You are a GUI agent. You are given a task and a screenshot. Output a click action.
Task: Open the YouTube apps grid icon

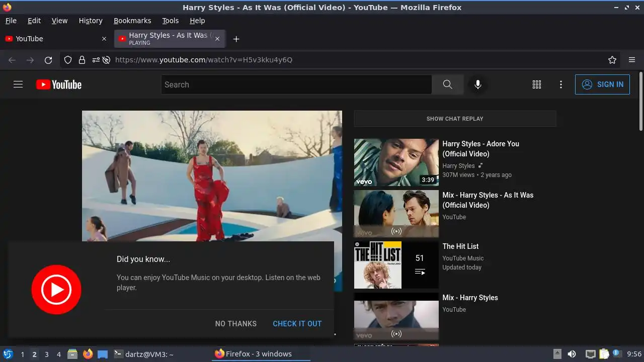point(537,84)
